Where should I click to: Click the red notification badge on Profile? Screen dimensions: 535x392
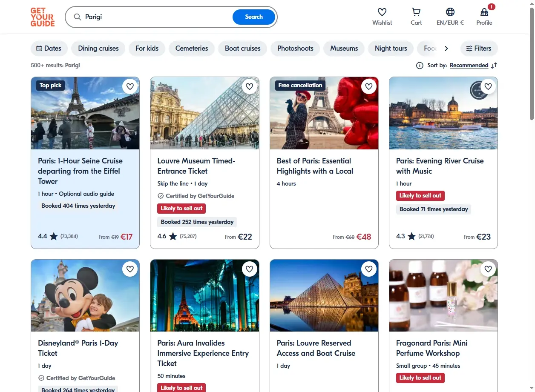(x=492, y=7)
